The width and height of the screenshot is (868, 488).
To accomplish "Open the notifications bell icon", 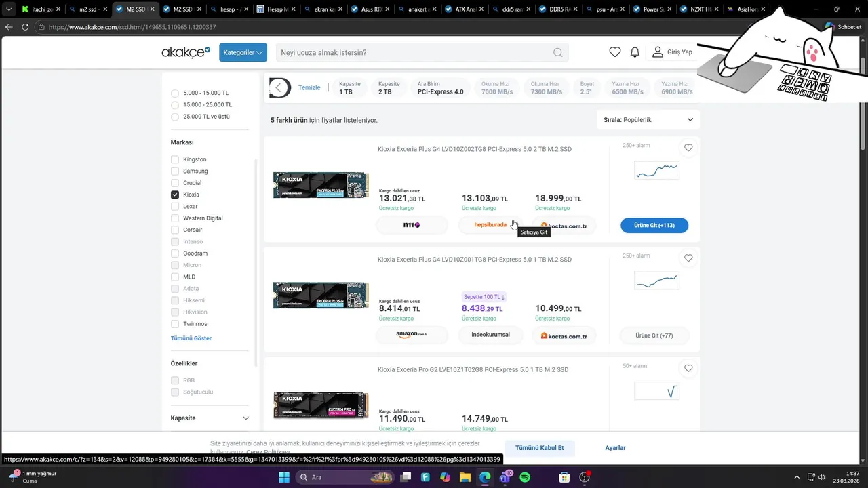I will 635,52.
